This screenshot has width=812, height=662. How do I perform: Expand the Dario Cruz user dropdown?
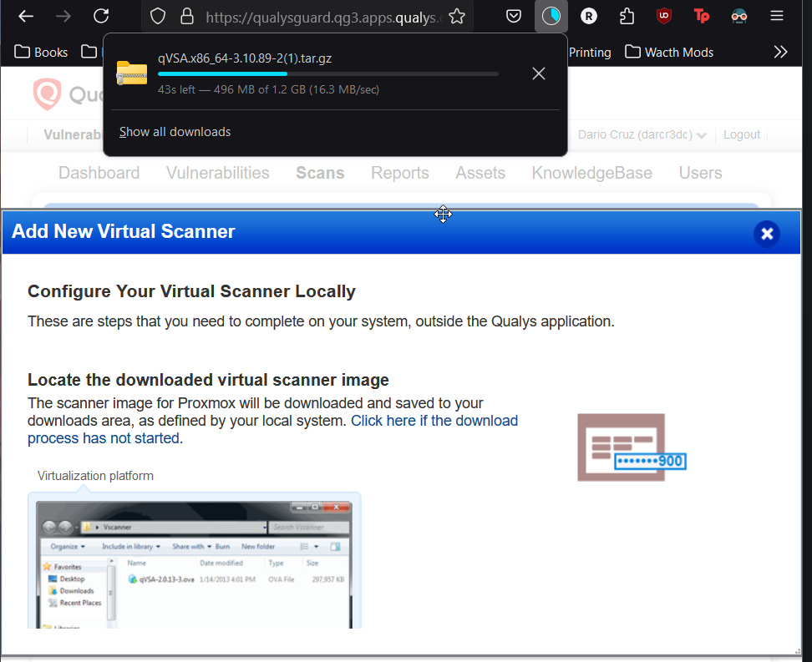(x=642, y=134)
